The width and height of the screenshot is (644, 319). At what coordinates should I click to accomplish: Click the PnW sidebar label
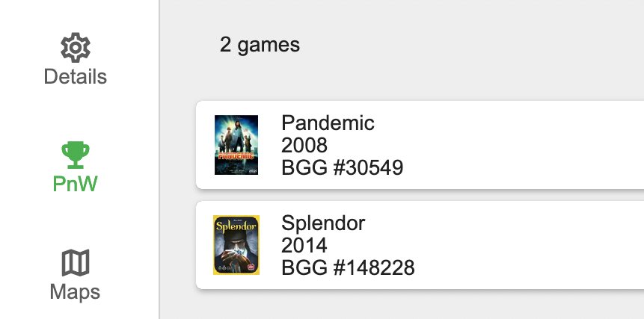(75, 184)
